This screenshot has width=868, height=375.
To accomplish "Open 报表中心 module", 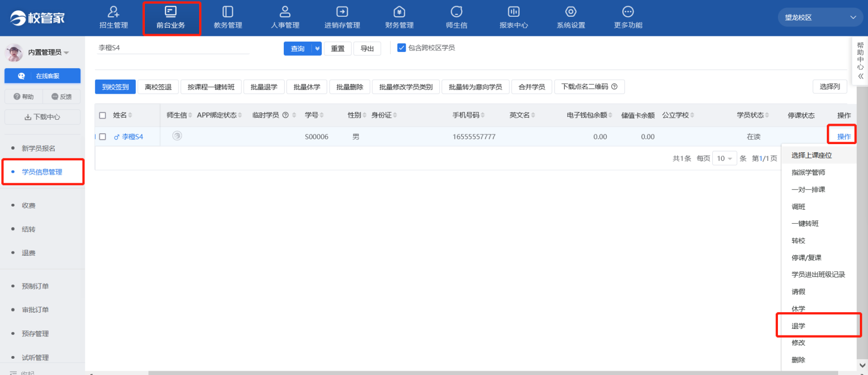I will 514,17.
